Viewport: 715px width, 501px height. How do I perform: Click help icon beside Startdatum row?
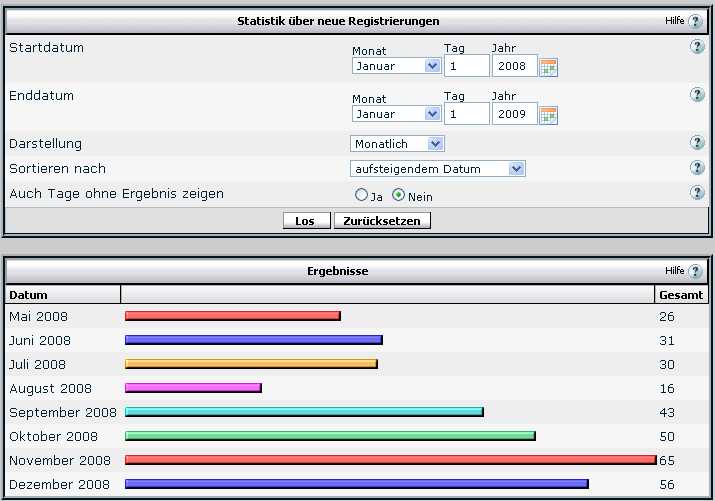point(697,47)
